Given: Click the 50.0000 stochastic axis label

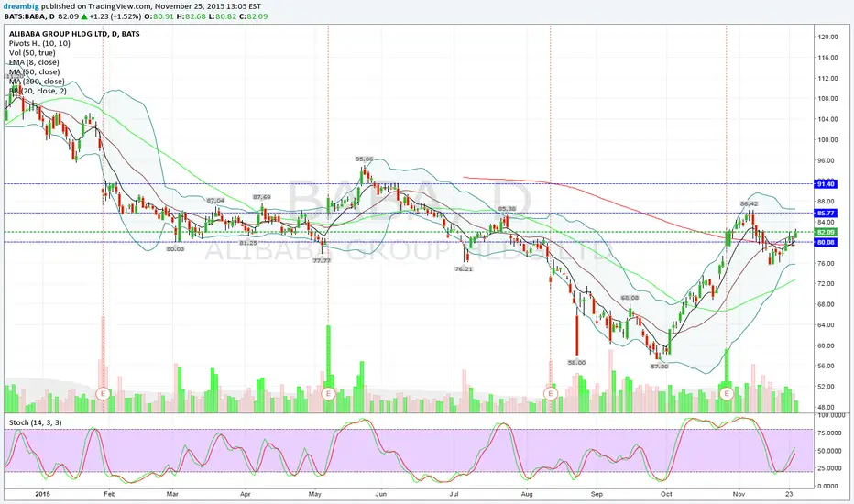Looking at the screenshot, I should coord(827,451).
